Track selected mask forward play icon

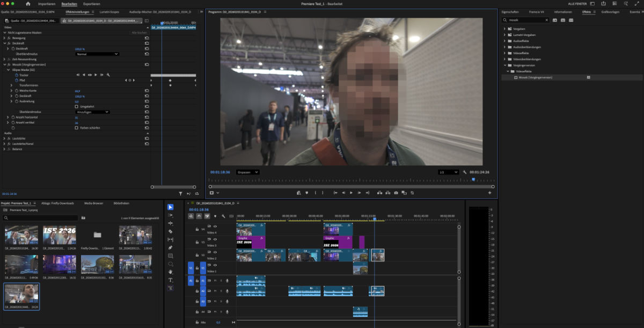(x=96, y=75)
